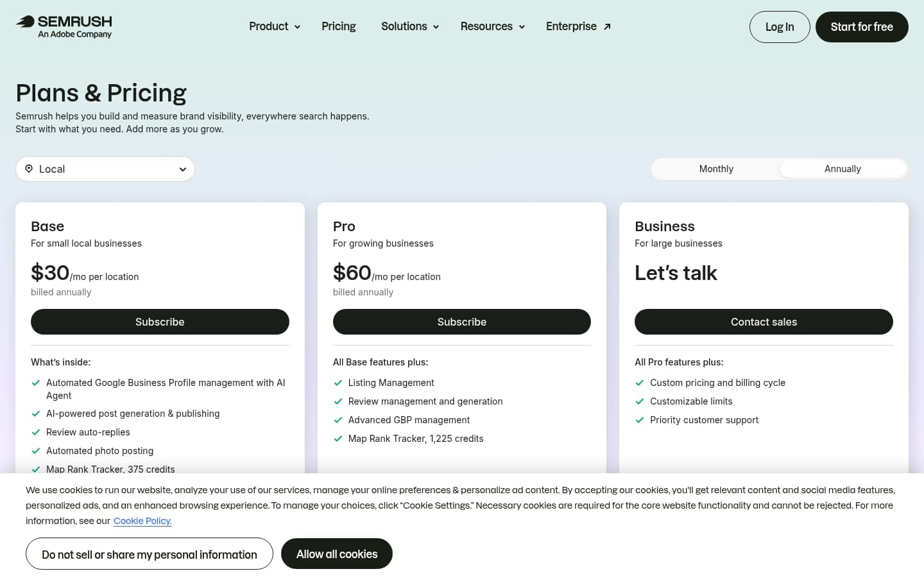Click the Business plan title
This screenshot has width=924, height=578.
point(665,226)
